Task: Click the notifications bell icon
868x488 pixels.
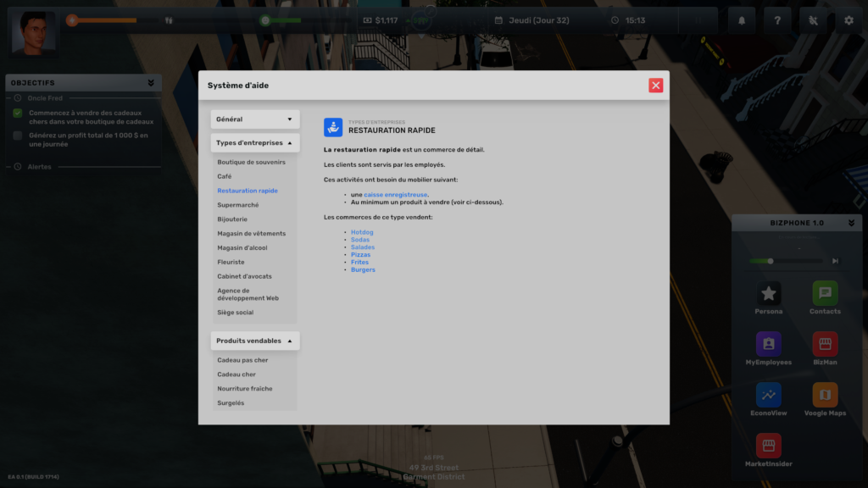Action: tap(742, 20)
